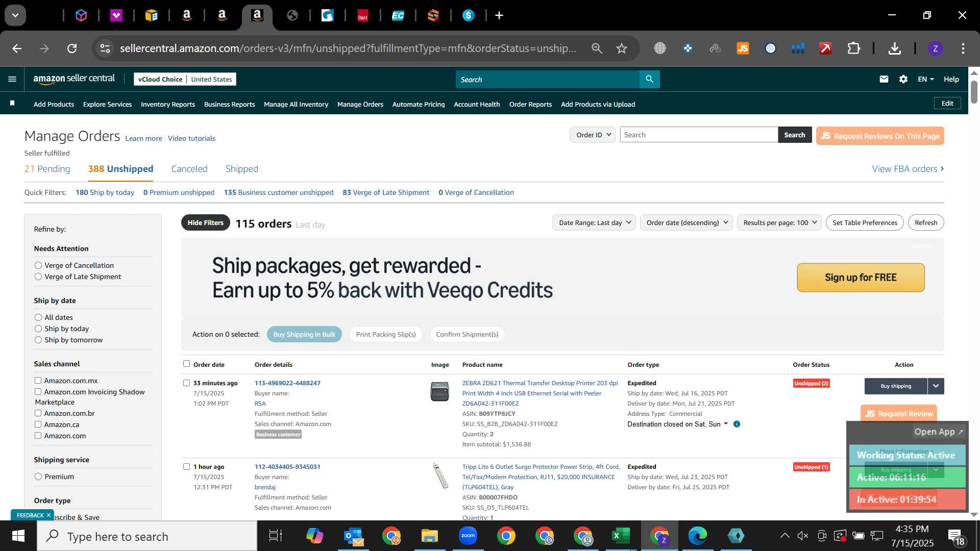Bookmark this page with the star icon
This screenshot has height=551, width=980.
(621, 48)
